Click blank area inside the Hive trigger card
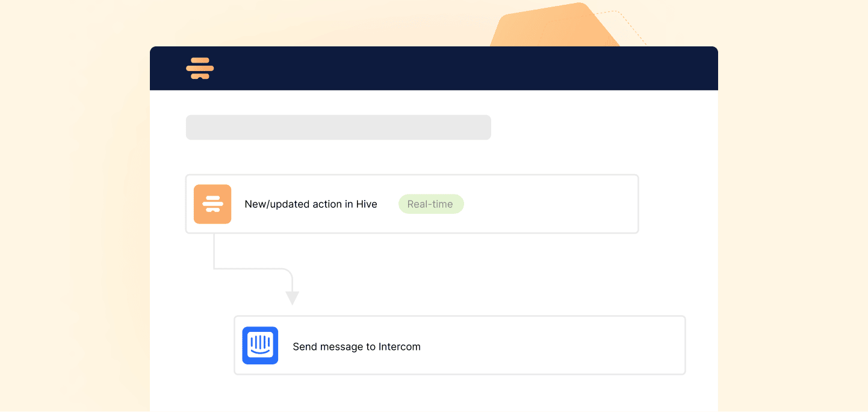 click(x=548, y=204)
